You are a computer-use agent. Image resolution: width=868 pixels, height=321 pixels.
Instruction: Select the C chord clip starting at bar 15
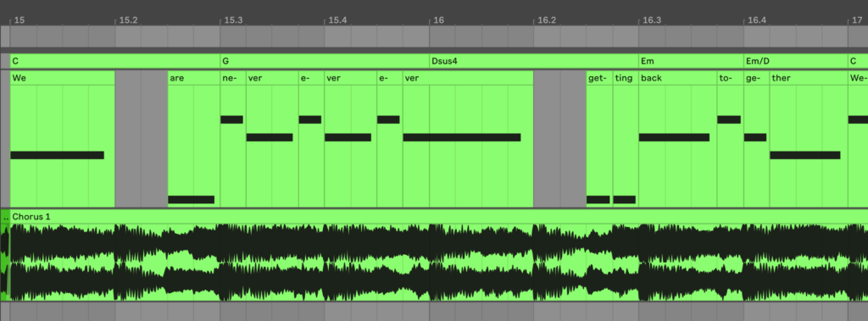click(x=115, y=61)
